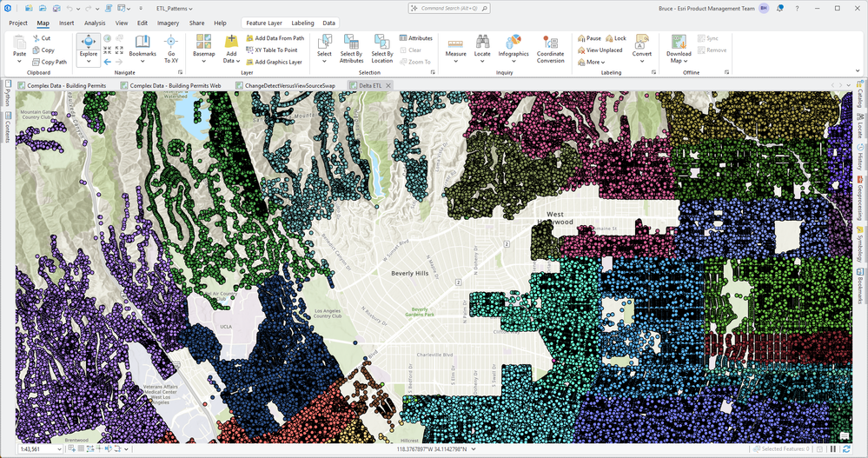Click the Copy Path command
This screenshot has width=868, height=458.
click(x=50, y=62)
